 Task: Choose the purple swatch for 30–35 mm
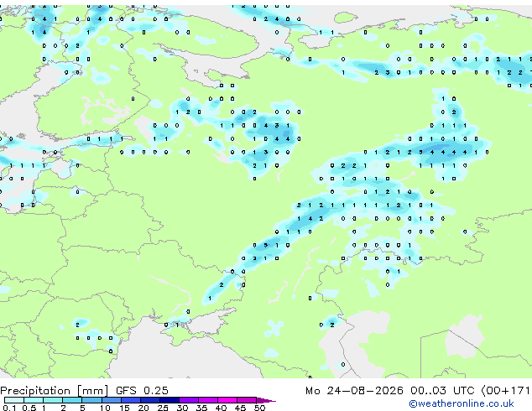pyautogui.click(x=189, y=400)
